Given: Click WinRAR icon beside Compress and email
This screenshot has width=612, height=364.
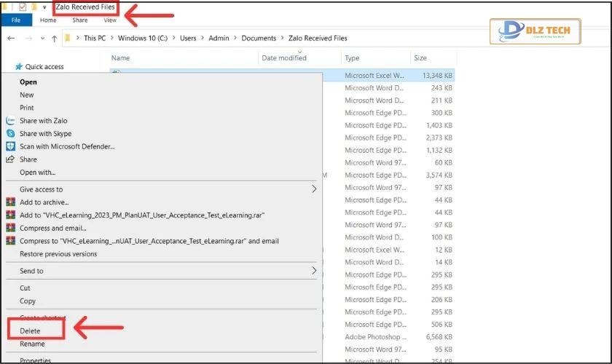Looking at the screenshot, I should pyautogui.click(x=10, y=228).
